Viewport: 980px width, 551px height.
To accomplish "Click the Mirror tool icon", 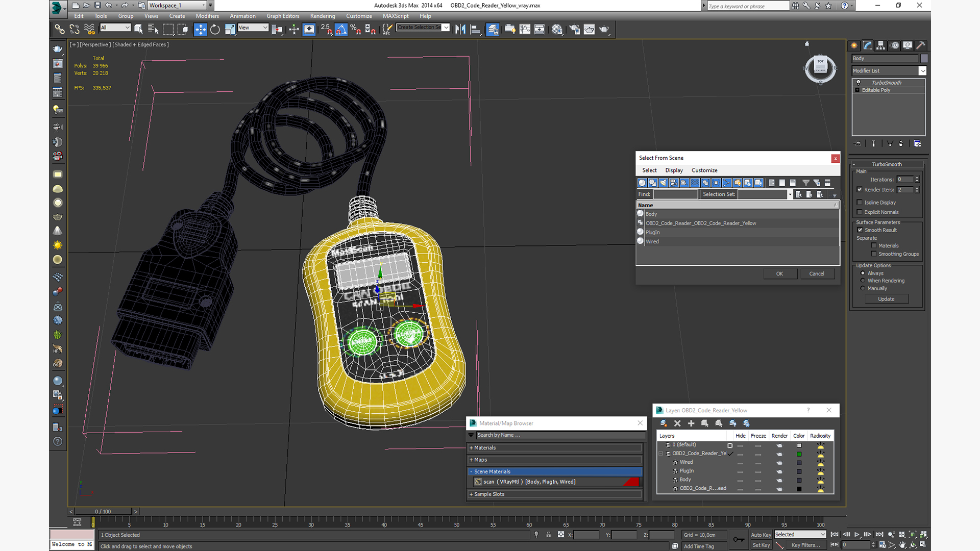I will [460, 30].
